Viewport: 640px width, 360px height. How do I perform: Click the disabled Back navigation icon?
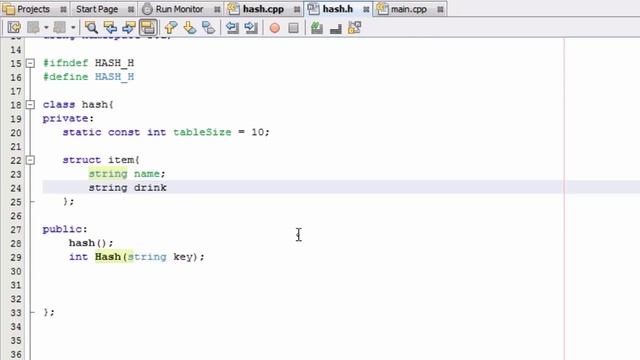pyautogui.click(x=33, y=28)
